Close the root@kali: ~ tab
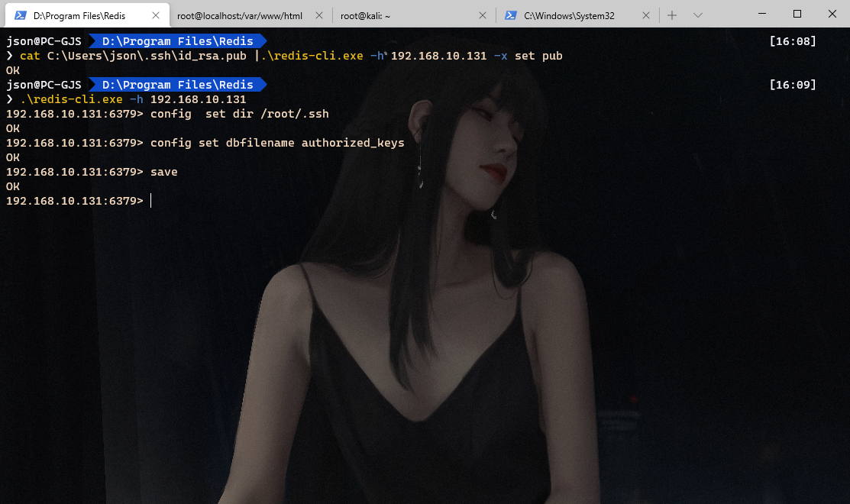Viewport: 850px width, 504px height. coord(483,15)
